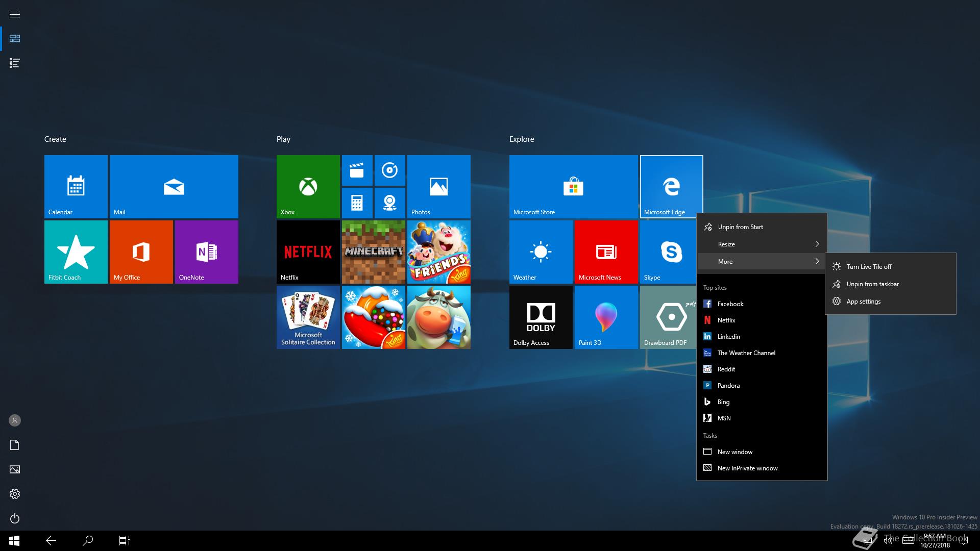
Task: Choose New InPrivate window task
Action: [x=762, y=468]
